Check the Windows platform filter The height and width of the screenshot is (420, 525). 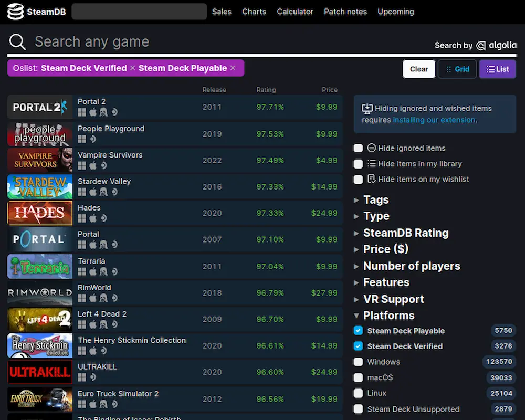(358, 362)
